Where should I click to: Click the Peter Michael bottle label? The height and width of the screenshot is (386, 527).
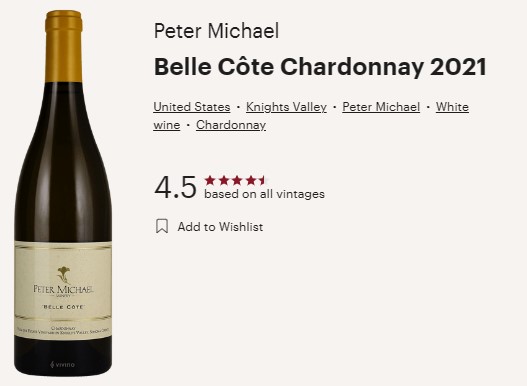click(63, 289)
